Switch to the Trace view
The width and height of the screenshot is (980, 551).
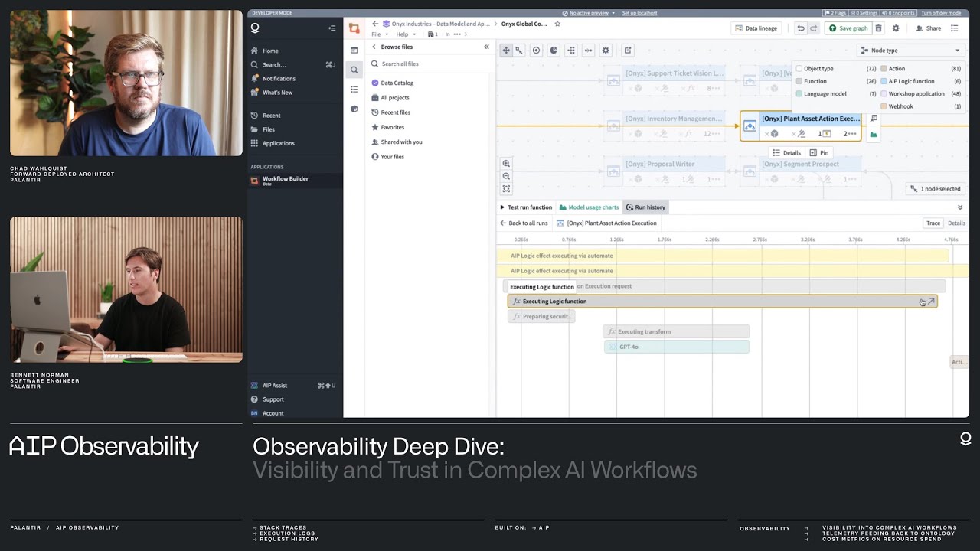tap(933, 223)
